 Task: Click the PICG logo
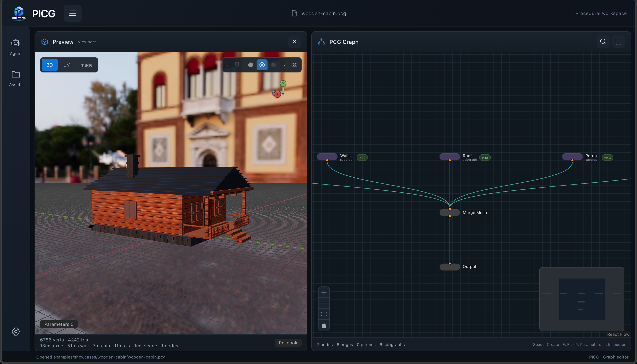19,13
